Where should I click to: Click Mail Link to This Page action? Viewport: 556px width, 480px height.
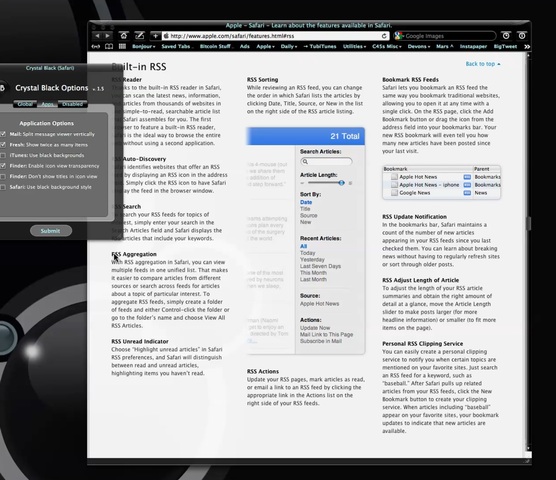(x=326, y=334)
